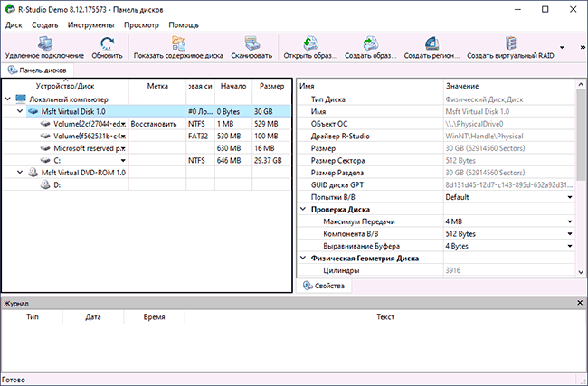Click the properties vertical scrollbar thumb

(581, 133)
